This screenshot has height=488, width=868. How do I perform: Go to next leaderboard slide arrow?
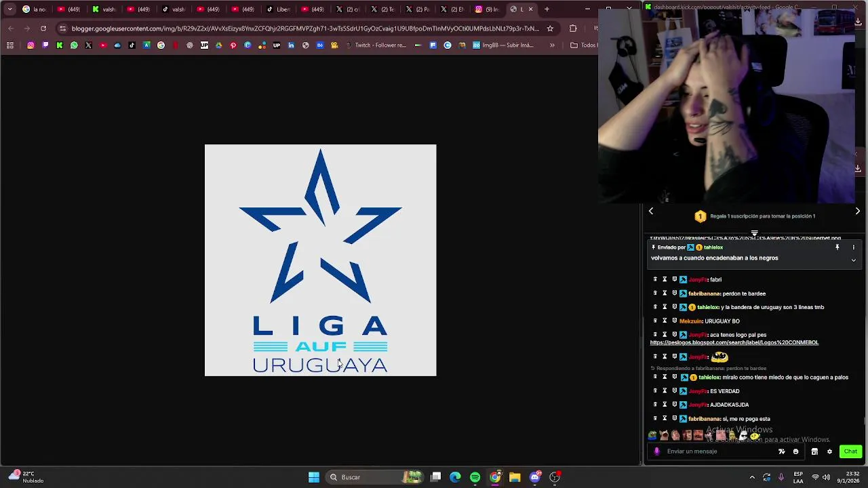tap(858, 211)
